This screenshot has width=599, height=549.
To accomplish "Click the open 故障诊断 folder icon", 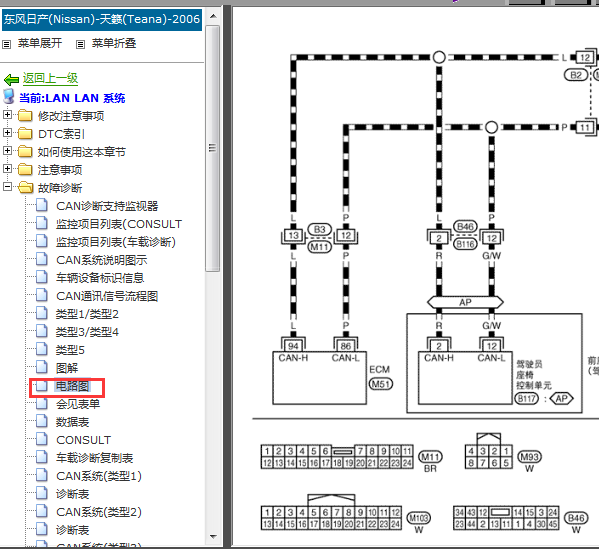I will [26, 187].
